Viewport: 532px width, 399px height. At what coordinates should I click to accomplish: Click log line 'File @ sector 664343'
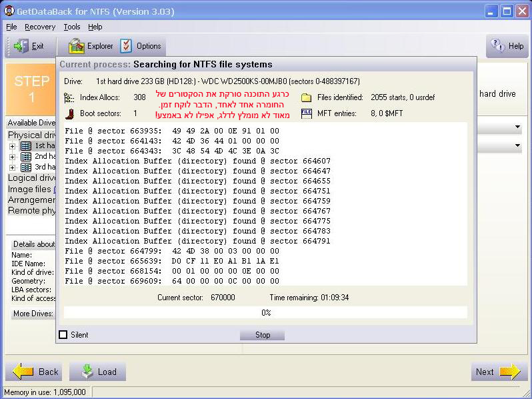tap(172, 151)
